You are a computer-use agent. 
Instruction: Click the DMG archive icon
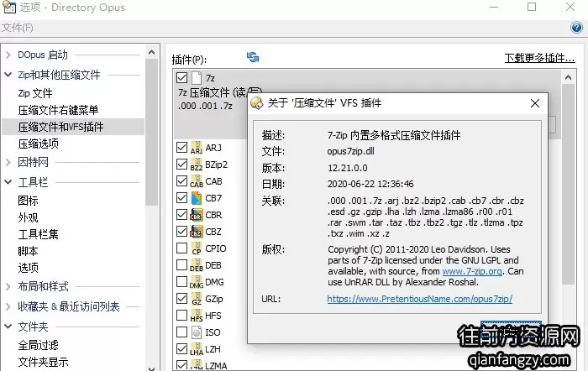[197, 282]
